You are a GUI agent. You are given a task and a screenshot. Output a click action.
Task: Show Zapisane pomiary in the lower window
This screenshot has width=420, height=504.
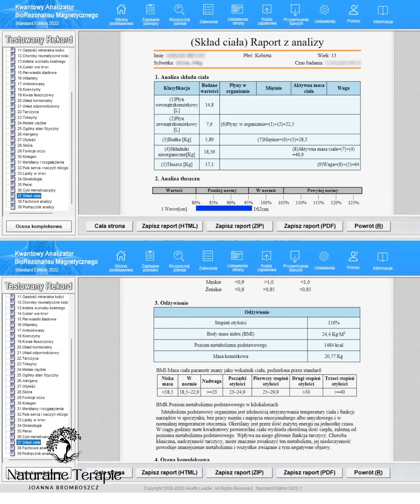click(x=150, y=261)
